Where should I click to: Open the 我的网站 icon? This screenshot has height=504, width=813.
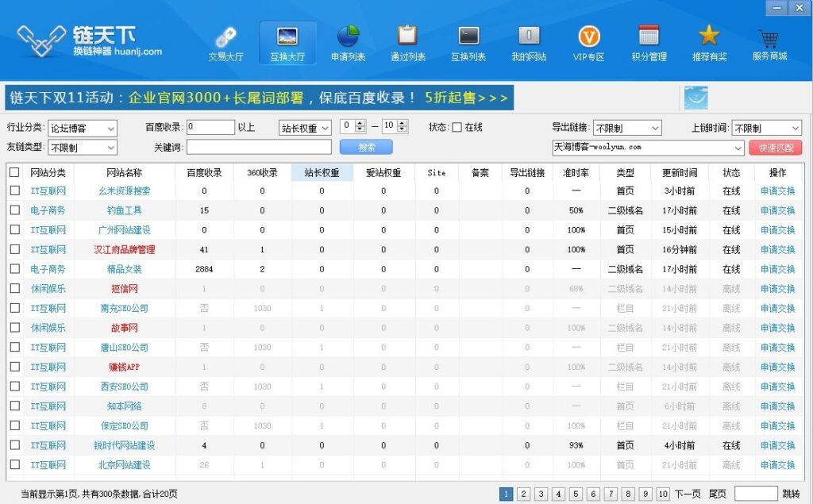(x=528, y=44)
